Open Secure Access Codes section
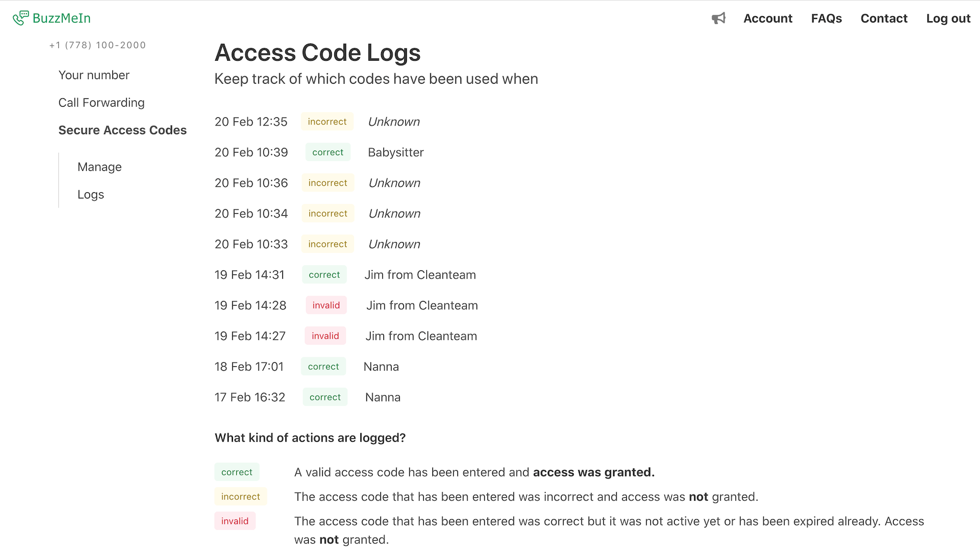 tap(122, 130)
